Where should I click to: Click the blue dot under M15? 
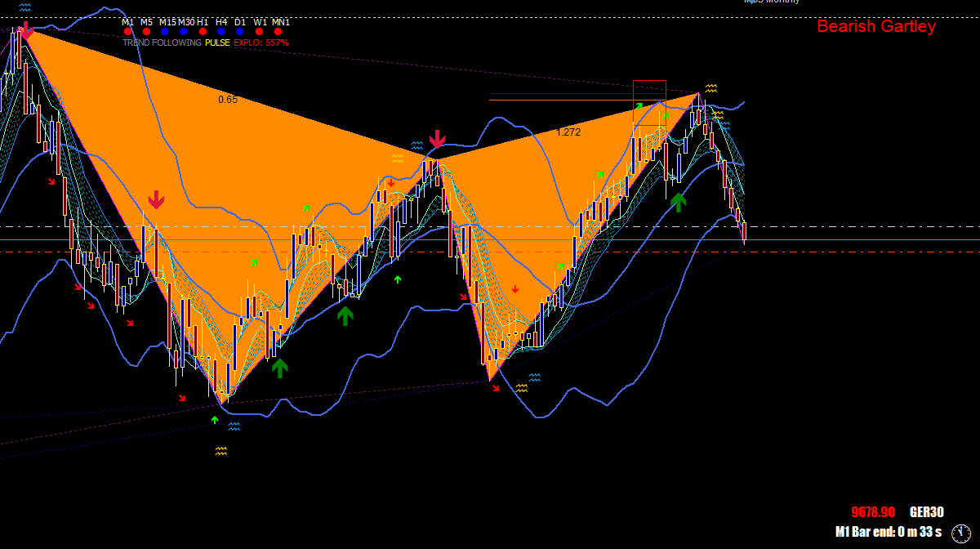pyautogui.click(x=165, y=31)
